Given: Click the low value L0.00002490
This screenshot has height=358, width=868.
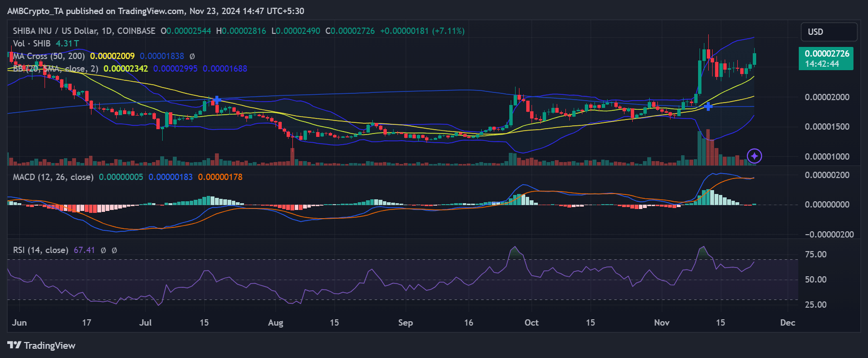Looking at the screenshot, I should (296, 31).
